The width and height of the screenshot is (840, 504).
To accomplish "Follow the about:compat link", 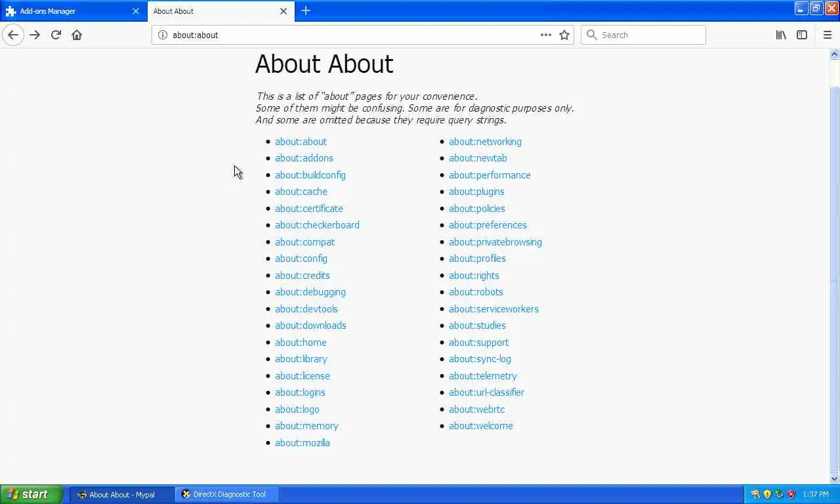I will (304, 242).
